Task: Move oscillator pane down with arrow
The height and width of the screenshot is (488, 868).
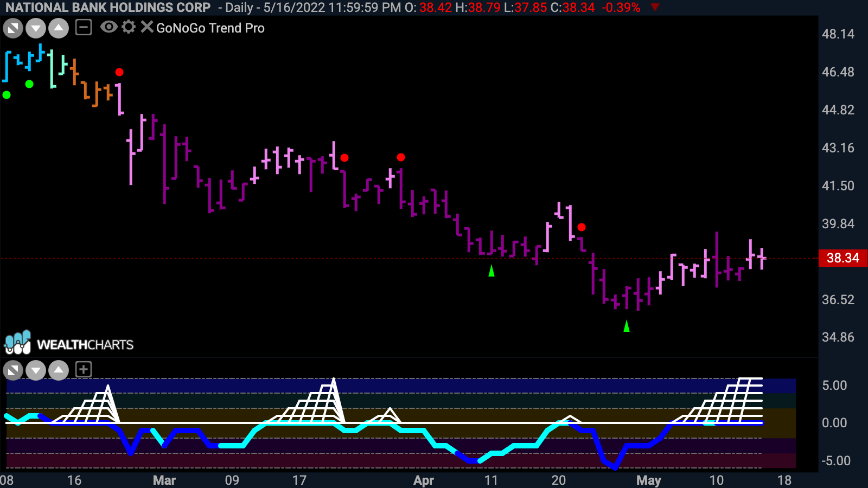Action: [x=36, y=371]
